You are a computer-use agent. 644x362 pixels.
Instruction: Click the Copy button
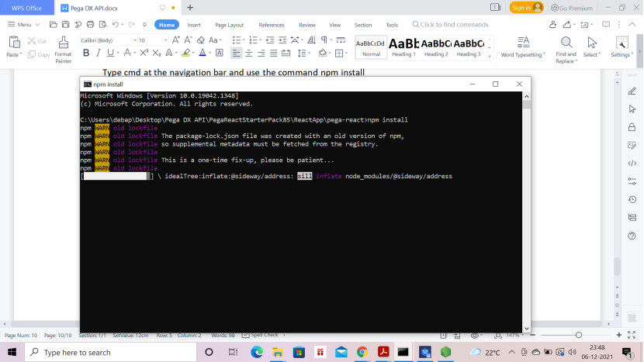pos(39,54)
